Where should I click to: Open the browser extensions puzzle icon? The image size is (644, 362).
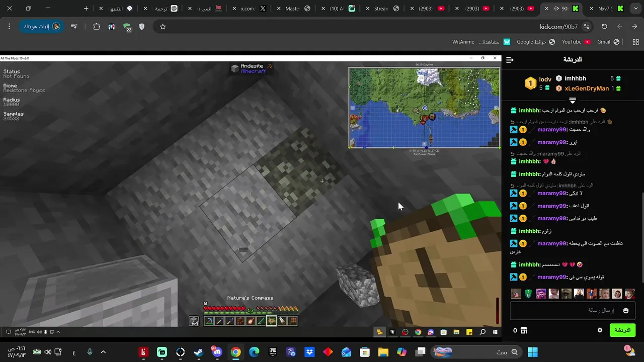pyautogui.click(x=97, y=27)
